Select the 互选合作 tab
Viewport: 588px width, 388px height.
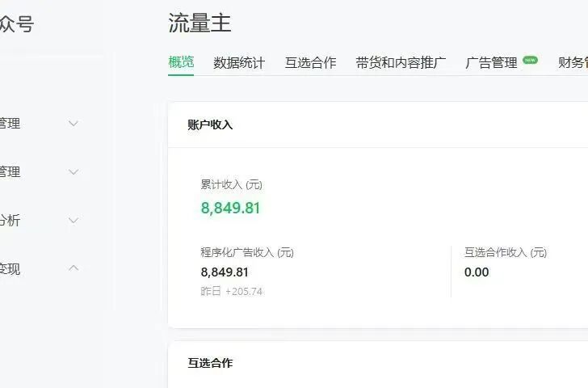coord(310,62)
